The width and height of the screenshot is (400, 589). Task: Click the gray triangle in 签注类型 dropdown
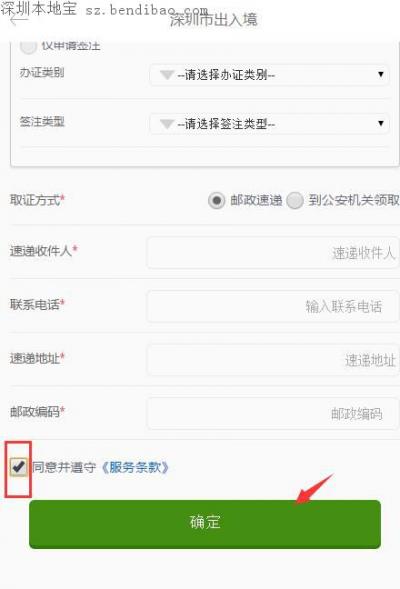pos(166,124)
